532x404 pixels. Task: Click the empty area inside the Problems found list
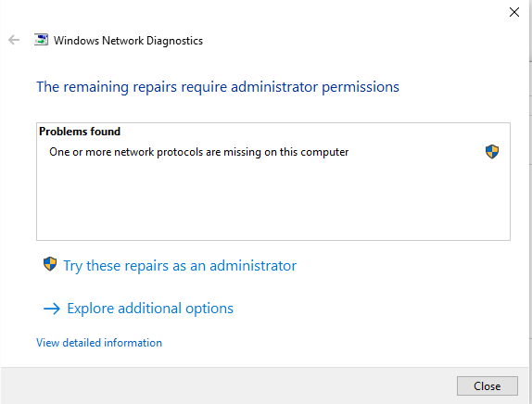pyautogui.click(x=273, y=200)
